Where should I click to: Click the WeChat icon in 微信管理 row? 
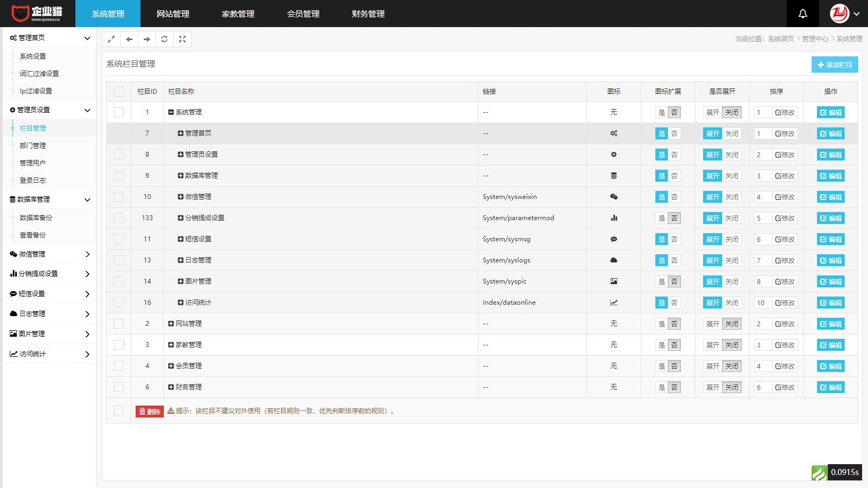(614, 197)
